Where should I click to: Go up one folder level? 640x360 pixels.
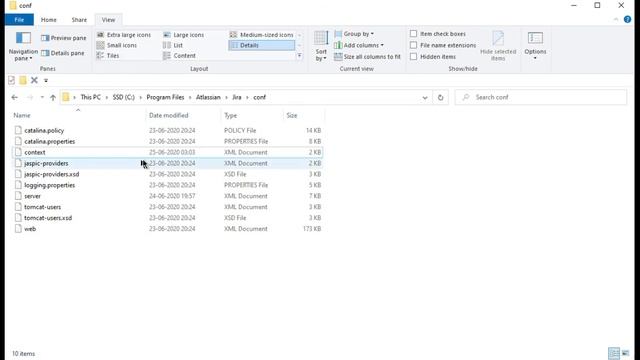point(53,98)
